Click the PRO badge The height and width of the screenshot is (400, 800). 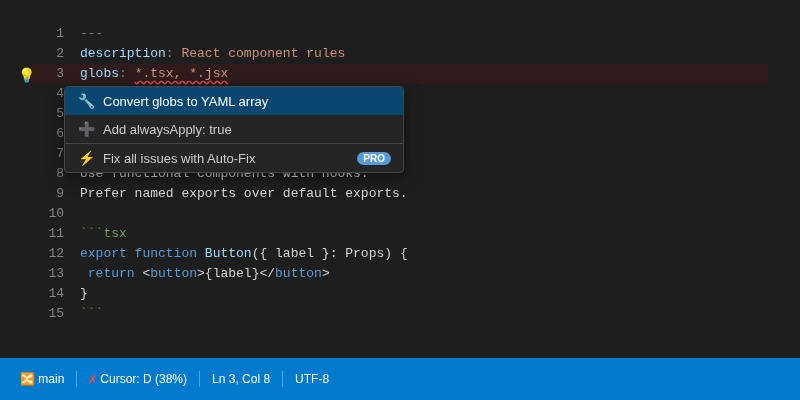(x=374, y=158)
